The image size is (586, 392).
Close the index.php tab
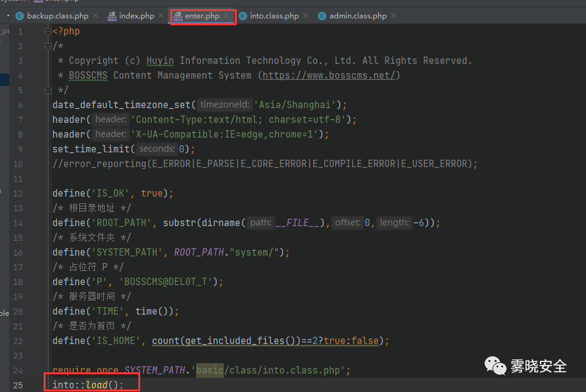pyautogui.click(x=161, y=16)
